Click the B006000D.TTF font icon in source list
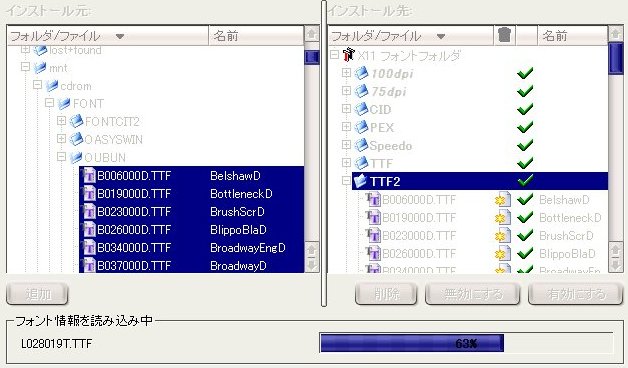The image size is (628, 368). 88,176
